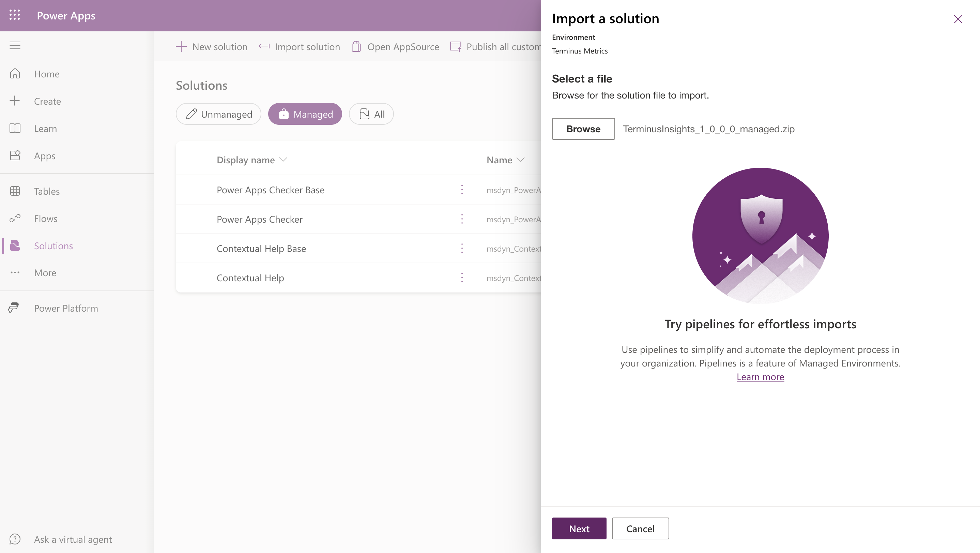Click Ask a virtual agent

click(73, 539)
